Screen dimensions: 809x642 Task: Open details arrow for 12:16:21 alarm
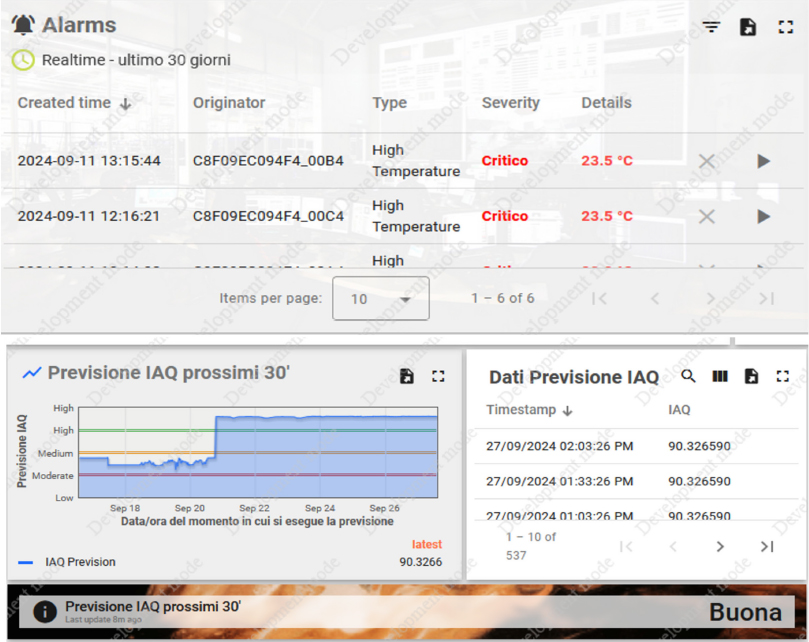[x=764, y=216]
